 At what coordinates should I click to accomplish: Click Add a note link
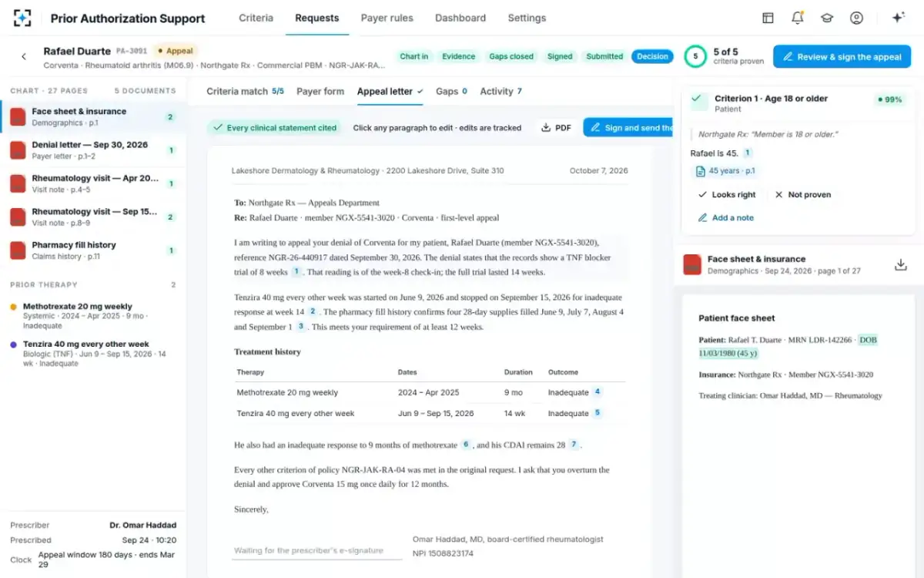(x=725, y=218)
